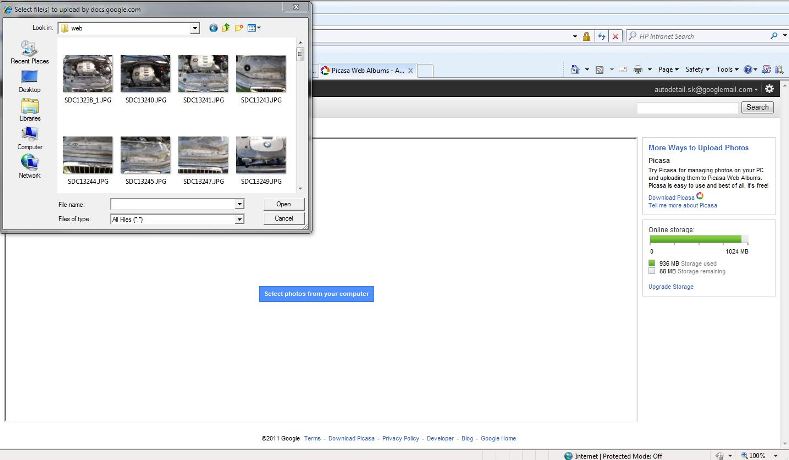Click the blue Help icon in command bar
This screenshot has width=789, height=460.
[x=748, y=69]
